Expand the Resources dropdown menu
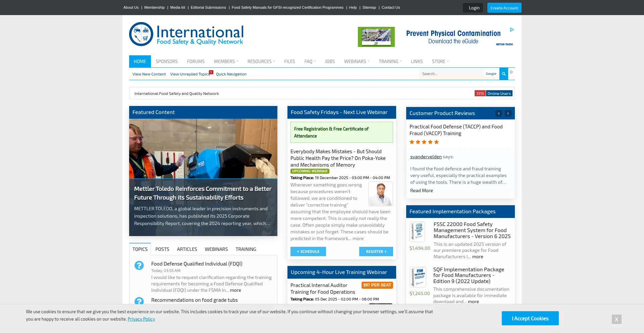 pos(261,61)
